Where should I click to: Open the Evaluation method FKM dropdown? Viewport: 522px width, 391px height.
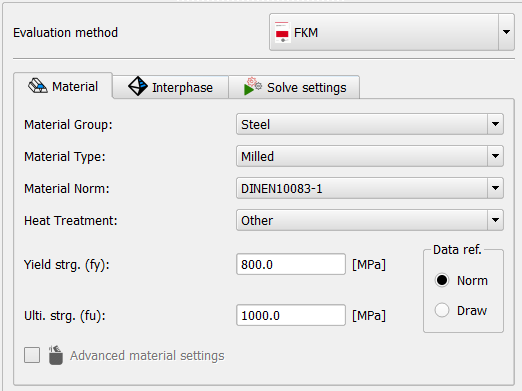coord(392,32)
